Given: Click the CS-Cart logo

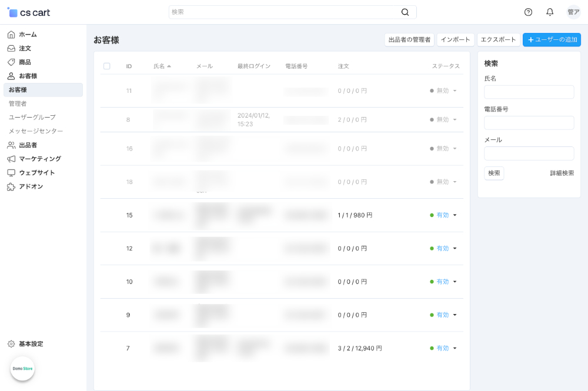Looking at the screenshot, I should click(x=29, y=12).
